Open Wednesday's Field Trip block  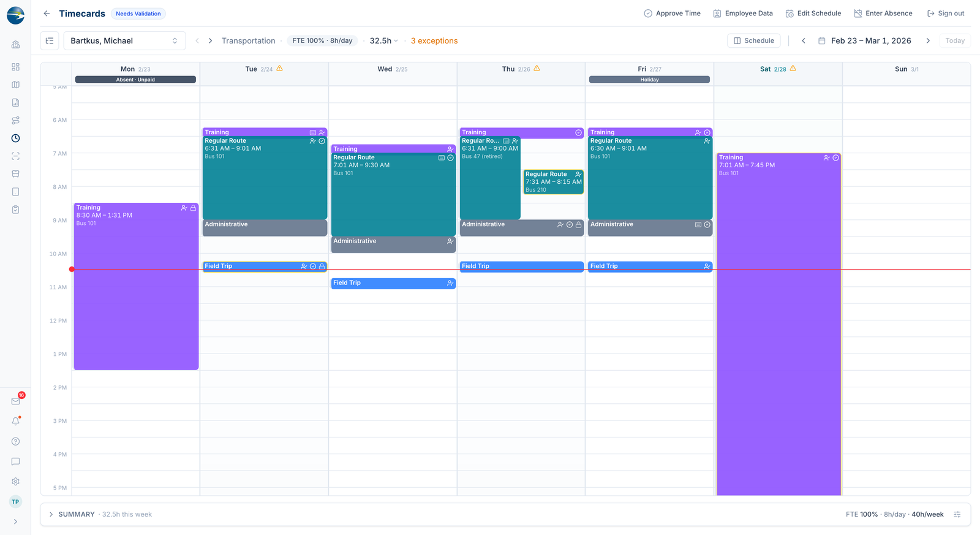click(x=393, y=283)
